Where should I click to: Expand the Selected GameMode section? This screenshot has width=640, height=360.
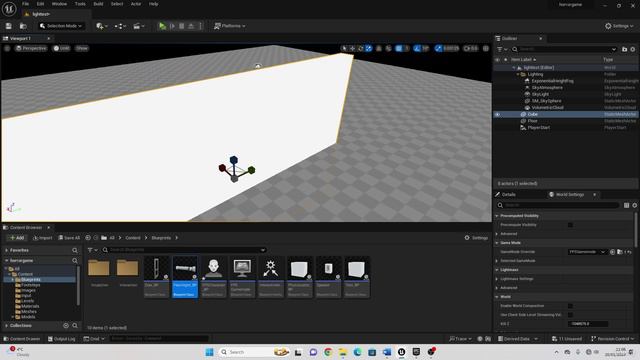tap(497, 261)
